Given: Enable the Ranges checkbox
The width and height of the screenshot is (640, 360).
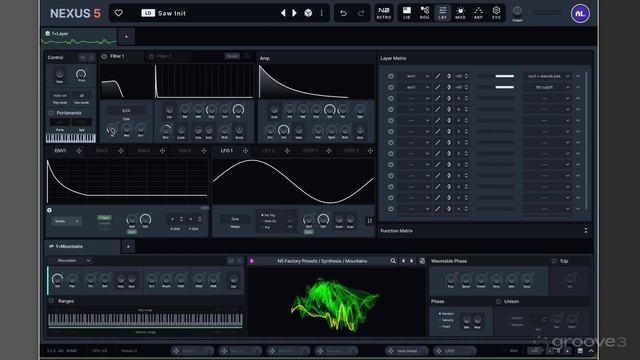Looking at the screenshot, I should point(51,301).
